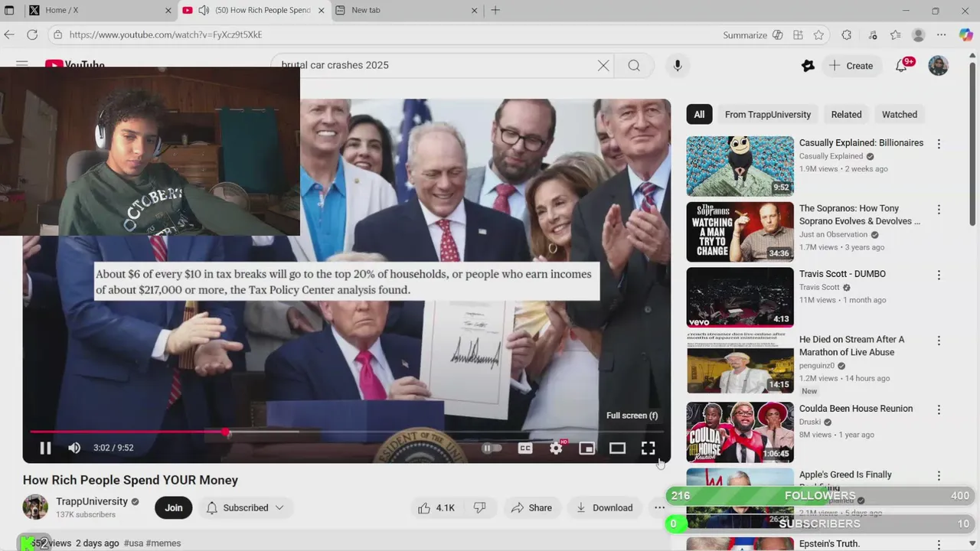Clear the YouTube search box text
The width and height of the screenshot is (980, 551).
point(603,66)
